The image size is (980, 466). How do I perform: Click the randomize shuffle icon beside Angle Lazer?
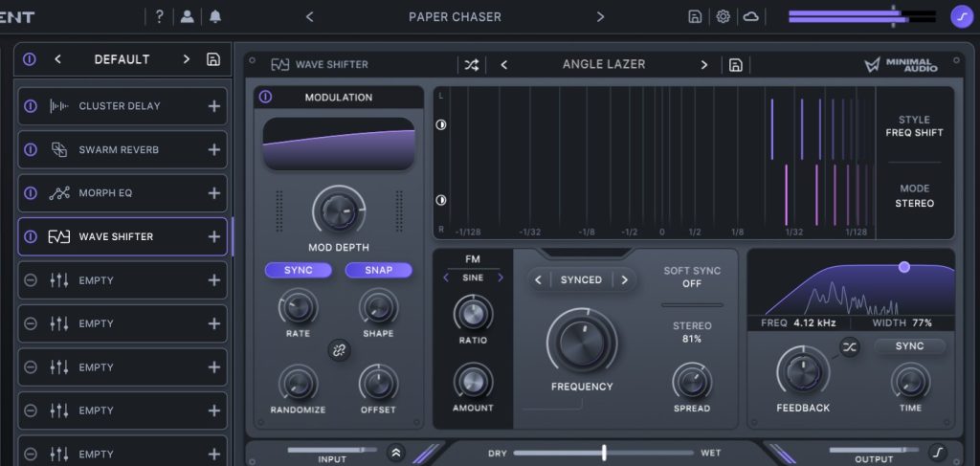[471, 65]
